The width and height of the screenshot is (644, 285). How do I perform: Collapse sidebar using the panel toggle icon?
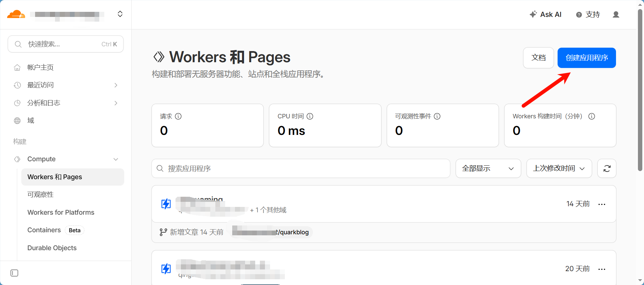click(15, 273)
